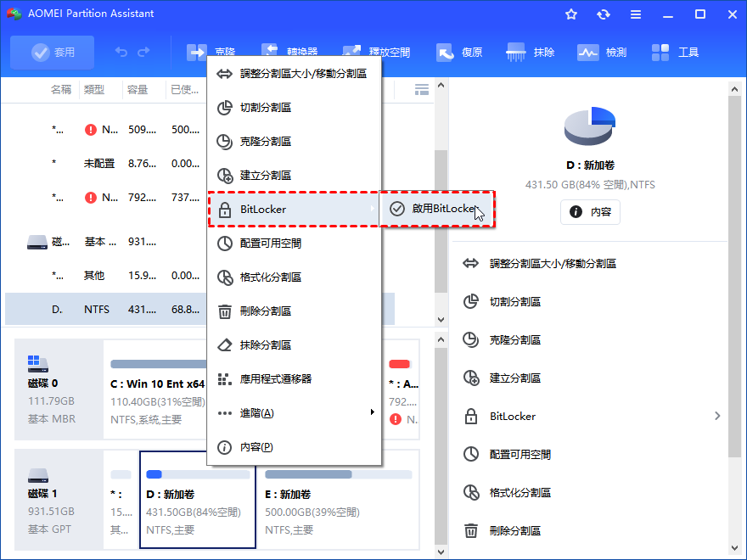The image size is (747, 560).
Task: Click Create Partition icon in right panel
Action: [471, 378]
